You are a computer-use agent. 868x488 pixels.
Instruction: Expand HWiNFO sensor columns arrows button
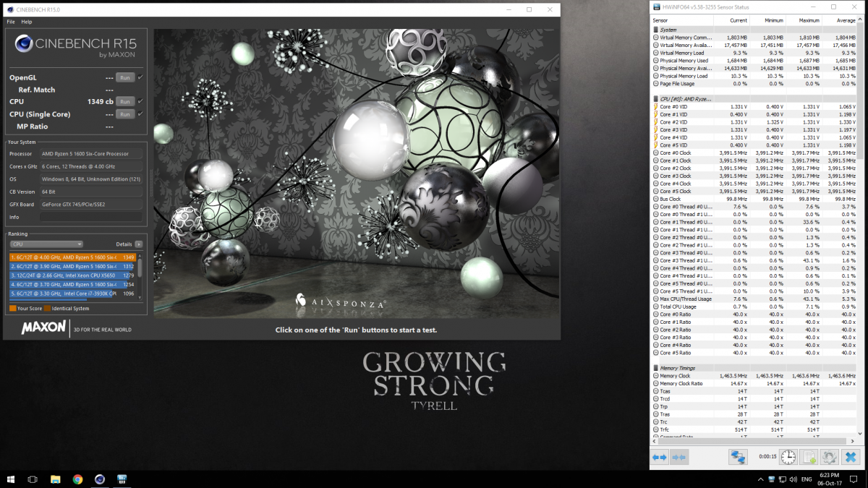click(x=660, y=457)
